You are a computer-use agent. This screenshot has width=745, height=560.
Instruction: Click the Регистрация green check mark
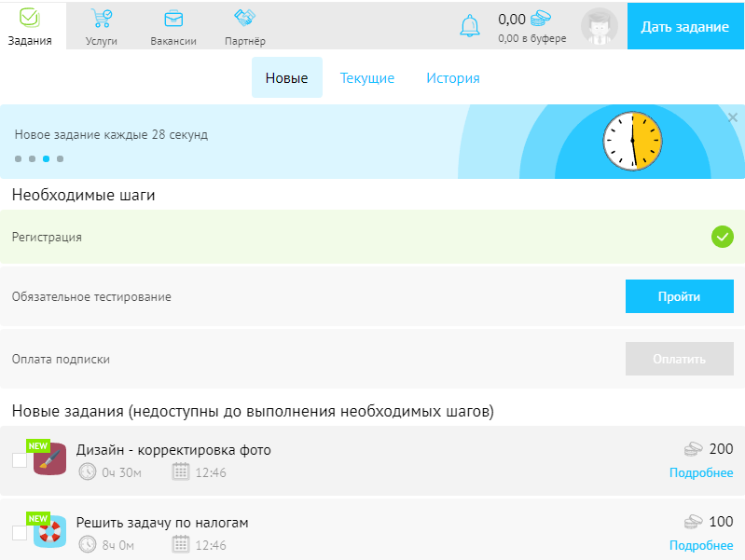tap(723, 237)
